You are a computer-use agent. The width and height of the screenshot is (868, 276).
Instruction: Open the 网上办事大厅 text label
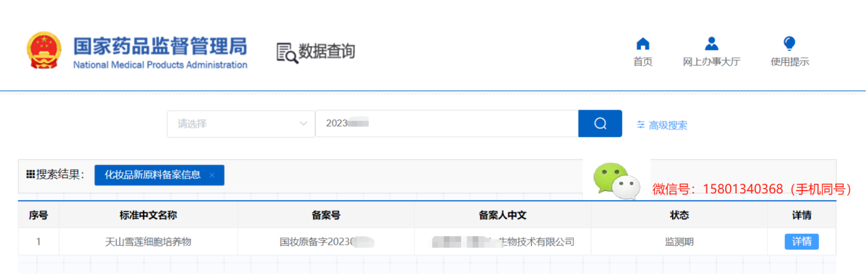711,62
